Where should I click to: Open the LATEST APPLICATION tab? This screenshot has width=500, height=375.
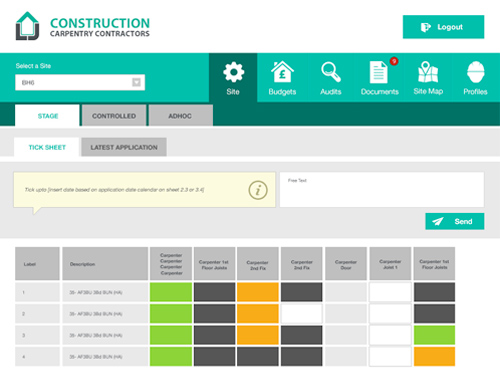(x=124, y=147)
